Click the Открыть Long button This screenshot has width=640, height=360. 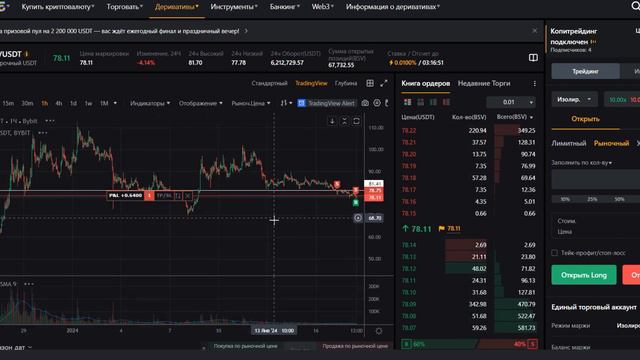pos(584,275)
